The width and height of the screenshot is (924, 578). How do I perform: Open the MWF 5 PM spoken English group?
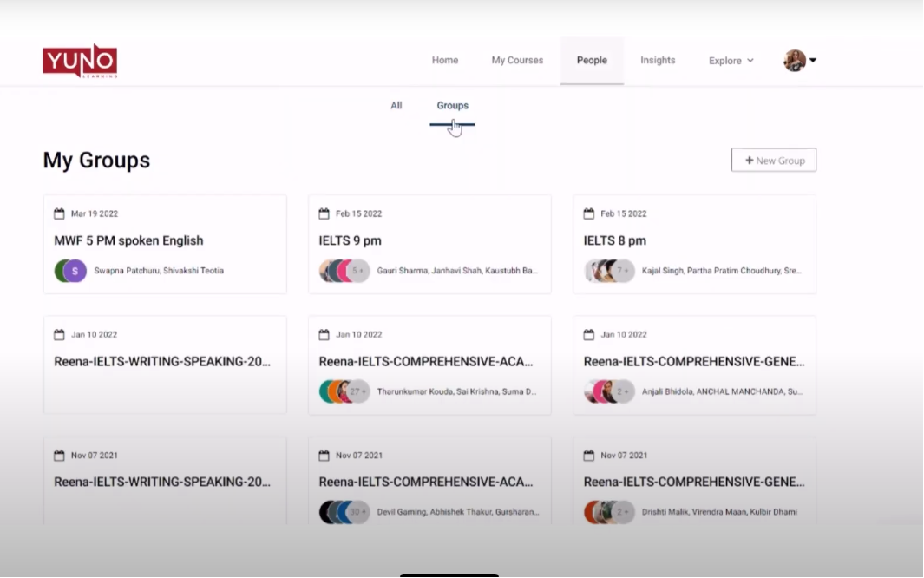[128, 240]
